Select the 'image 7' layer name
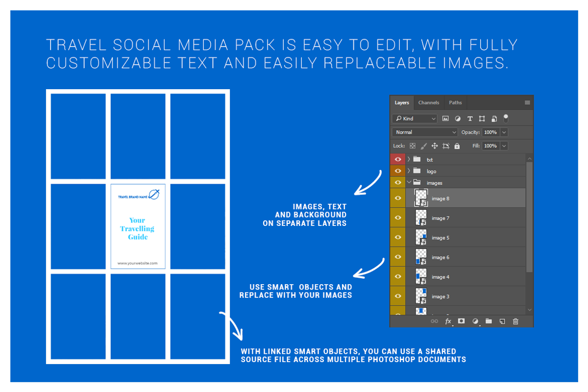 pos(441,218)
